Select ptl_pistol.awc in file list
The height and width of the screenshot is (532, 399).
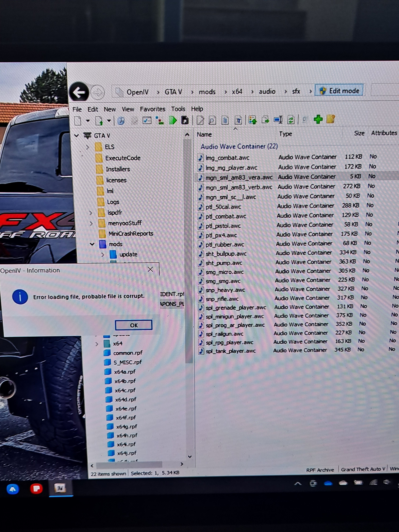click(223, 226)
